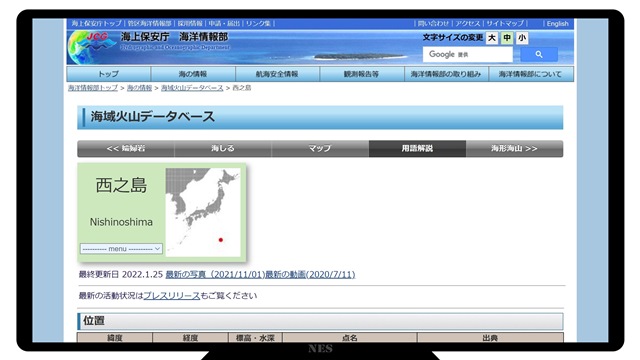
Task: Click the blue search magnifier button
Action: [539, 54]
